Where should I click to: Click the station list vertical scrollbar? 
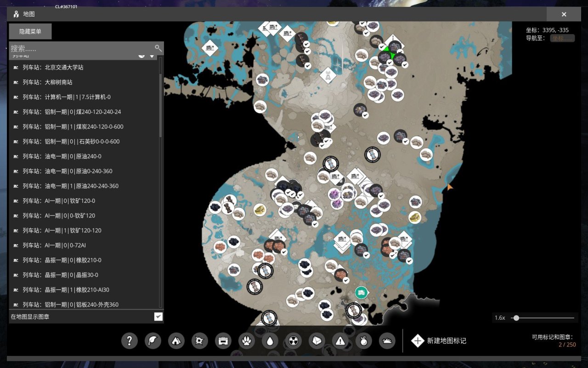(x=161, y=105)
